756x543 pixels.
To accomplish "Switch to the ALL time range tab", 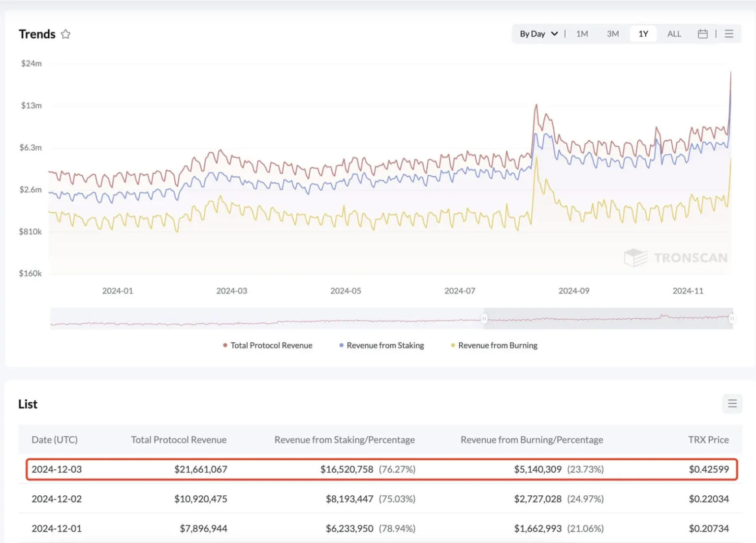I will click(674, 33).
